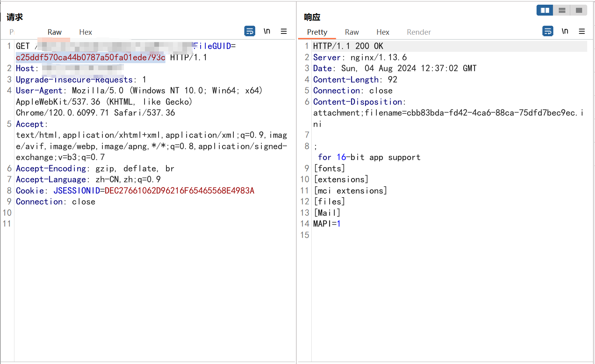Image resolution: width=595 pixels, height=364 pixels.
Task: Click the FileGUID value in request line
Action: (90, 58)
